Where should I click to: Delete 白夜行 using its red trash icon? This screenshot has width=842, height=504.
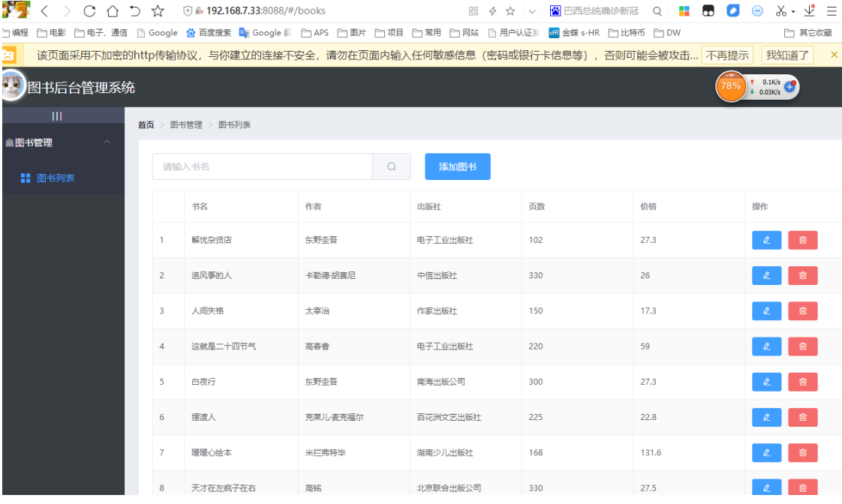(x=802, y=382)
